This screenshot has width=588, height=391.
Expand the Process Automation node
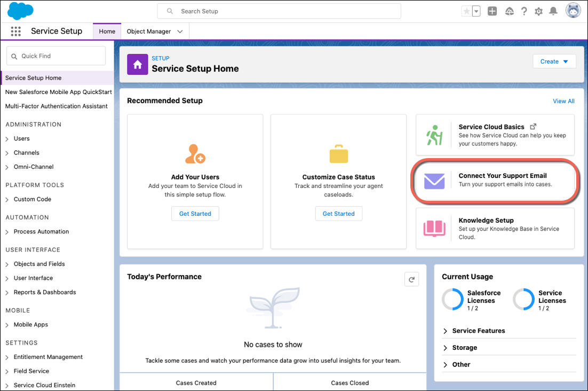click(x=7, y=232)
